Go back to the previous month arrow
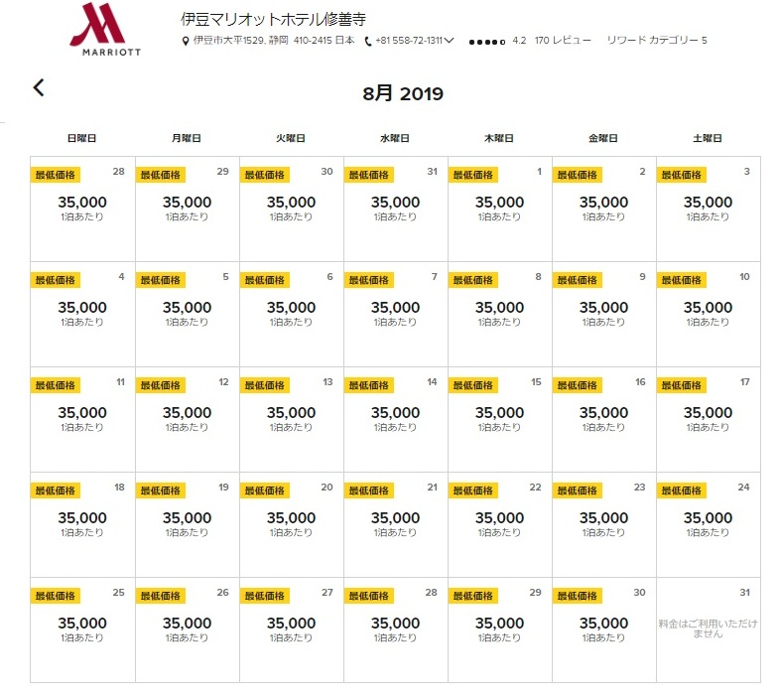The image size is (781, 700). point(39,87)
